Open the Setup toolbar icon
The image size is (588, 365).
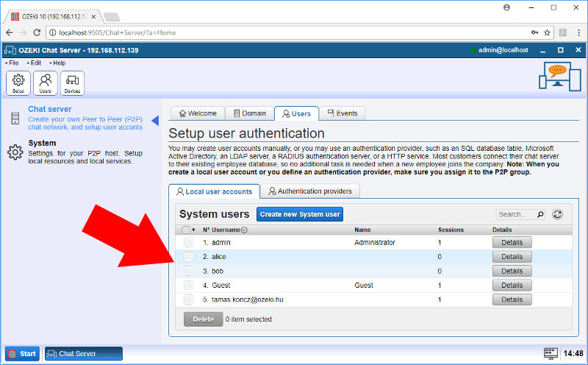point(18,83)
